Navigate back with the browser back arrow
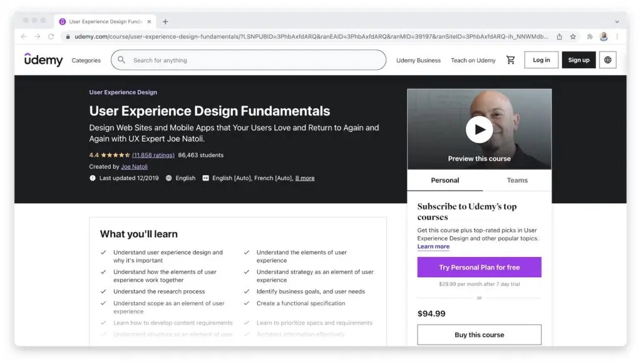Screen dimensions: 641x364 pyautogui.click(x=23, y=36)
